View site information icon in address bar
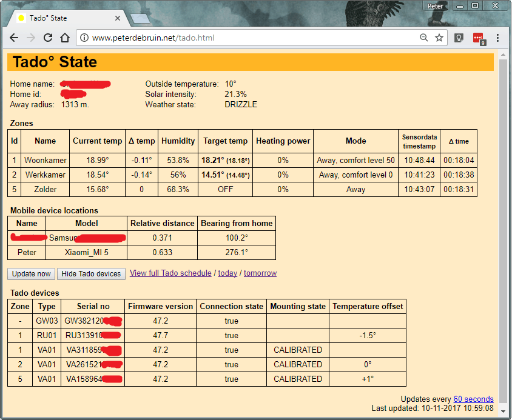This screenshot has width=512, height=420. pos(84,38)
